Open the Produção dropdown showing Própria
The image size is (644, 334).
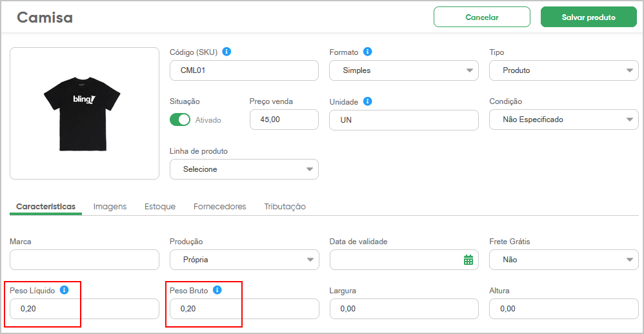click(x=244, y=260)
